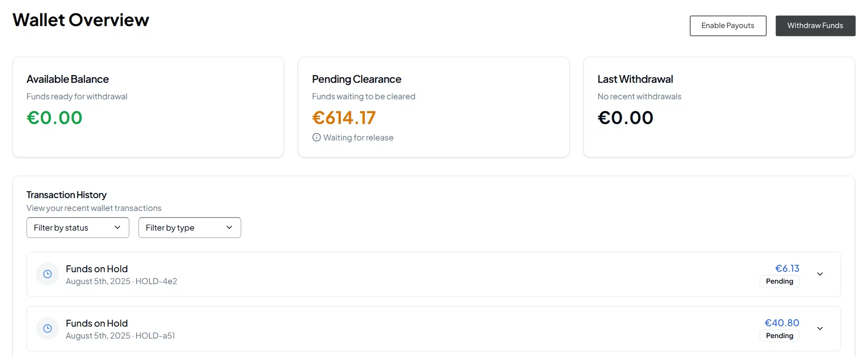Click the €614.17 Pending Clearance amount

coord(344,117)
